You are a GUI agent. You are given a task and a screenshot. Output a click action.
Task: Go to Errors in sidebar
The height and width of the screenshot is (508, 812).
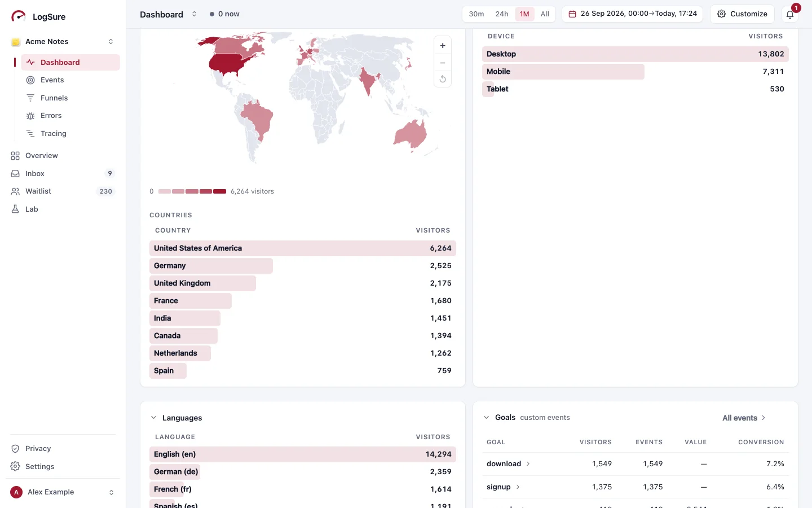click(x=70, y=116)
